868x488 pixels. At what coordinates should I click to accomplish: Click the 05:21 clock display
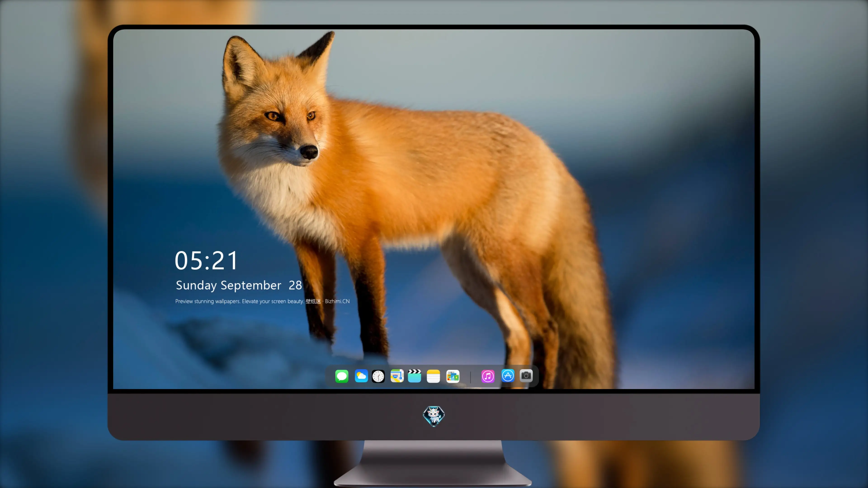[206, 261]
